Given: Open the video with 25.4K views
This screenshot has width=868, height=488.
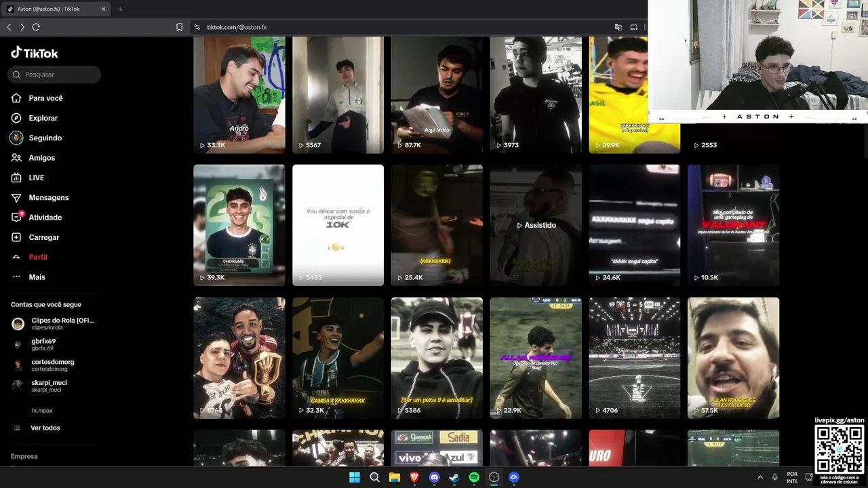Looking at the screenshot, I should pyautogui.click(x=437, y=225).
